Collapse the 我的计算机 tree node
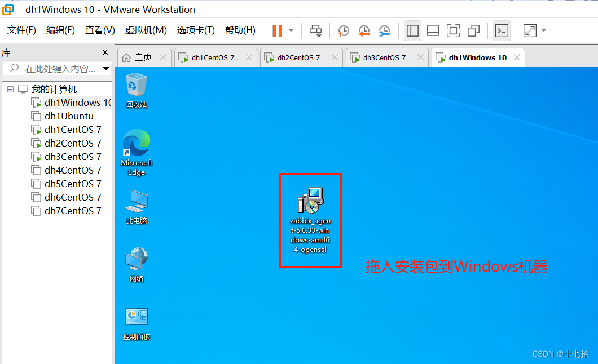This screenshot has width=598, height=364. [10, 90]
